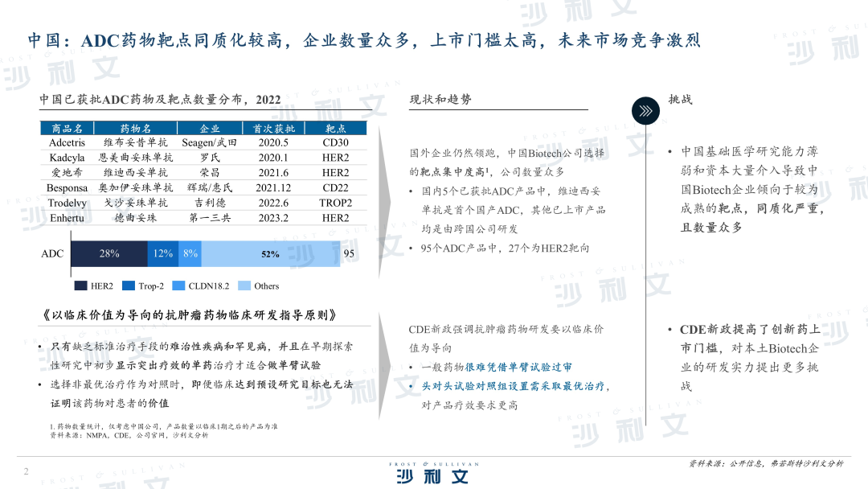Click the 爱地希 table cell
This screenshot has width=868, height=489.
coord(67,173)
